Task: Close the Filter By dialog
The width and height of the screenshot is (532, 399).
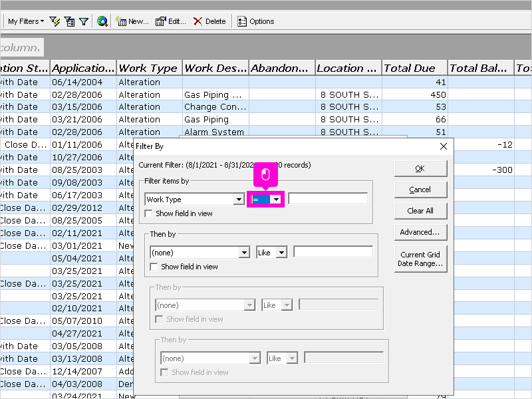Action: click(x=444, y=146)
